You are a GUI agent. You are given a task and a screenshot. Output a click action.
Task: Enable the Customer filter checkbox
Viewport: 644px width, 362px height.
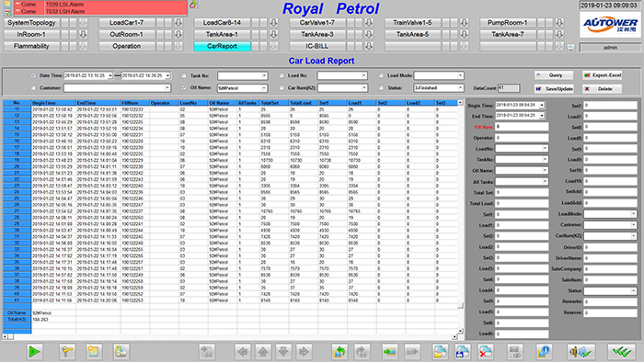coord(33,87)
